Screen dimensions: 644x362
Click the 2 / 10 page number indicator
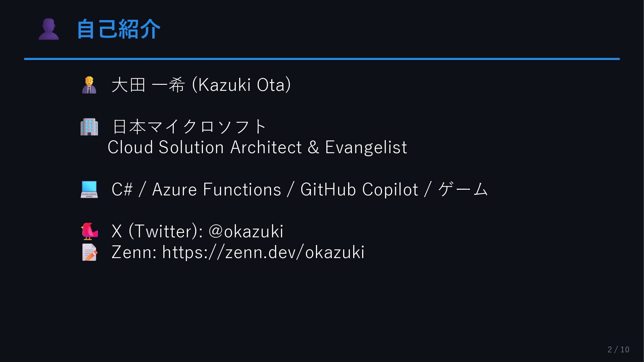tap(618, 350)
